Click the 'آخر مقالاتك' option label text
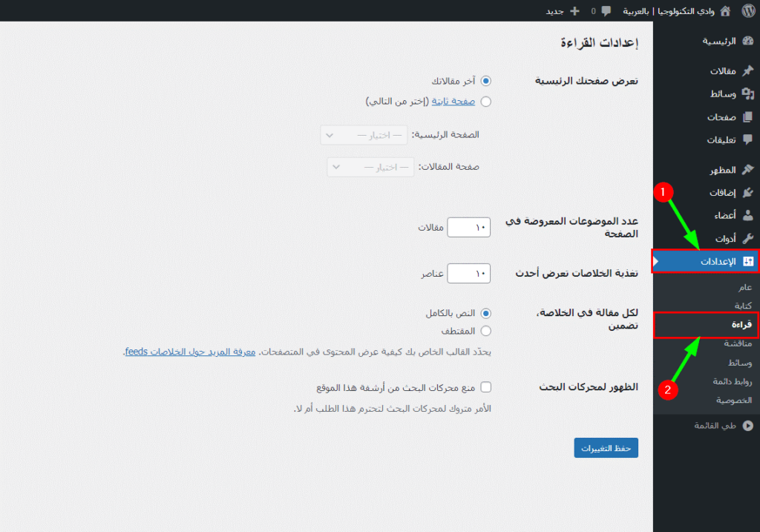The width and height of the screenshot is (760, 532). pyautogui.click(x=453, y=81)
